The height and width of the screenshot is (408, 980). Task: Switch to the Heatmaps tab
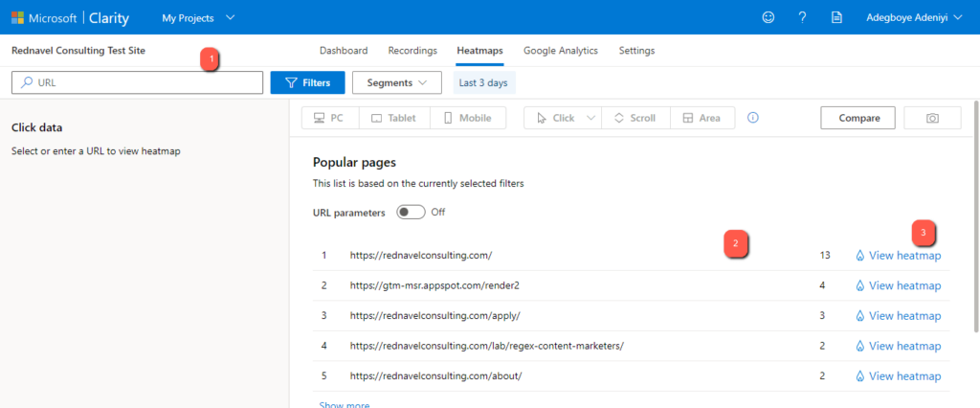[x=480, y=51]
